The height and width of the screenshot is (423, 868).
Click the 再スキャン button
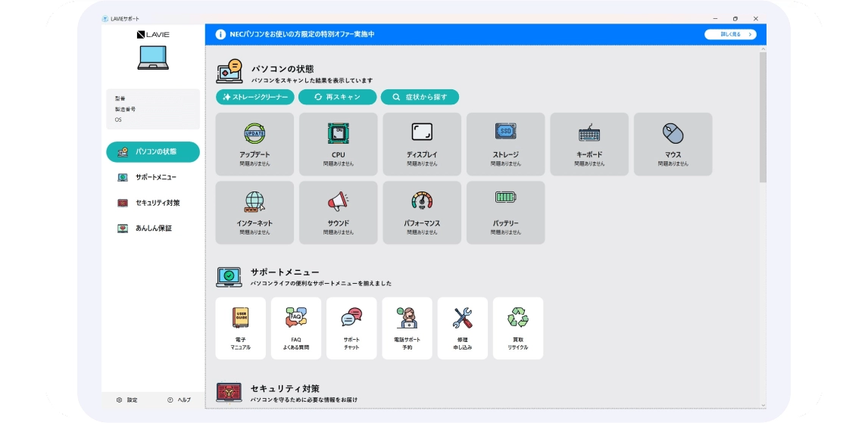pos(337,97)
